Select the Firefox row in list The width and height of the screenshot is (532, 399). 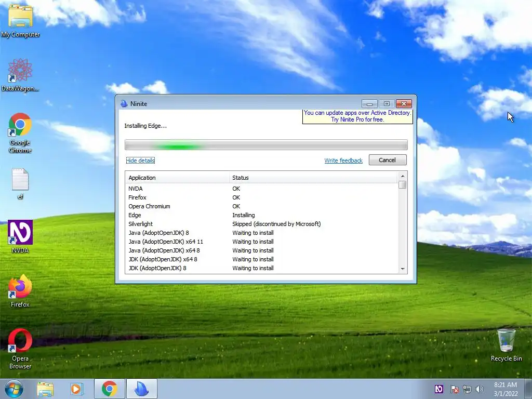261,197
